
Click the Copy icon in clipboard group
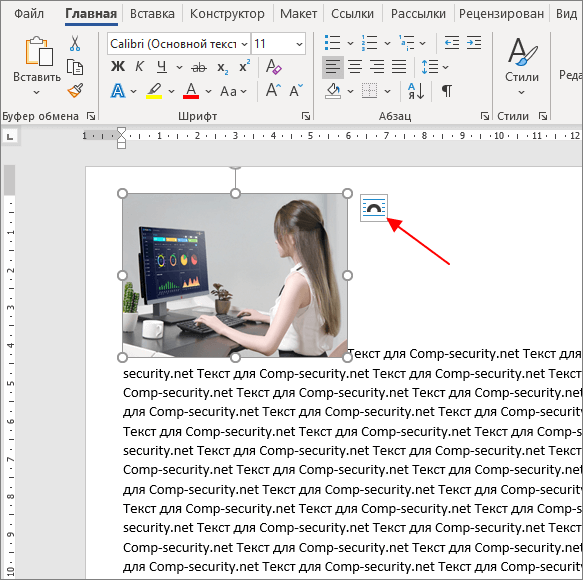pos(75,67)
